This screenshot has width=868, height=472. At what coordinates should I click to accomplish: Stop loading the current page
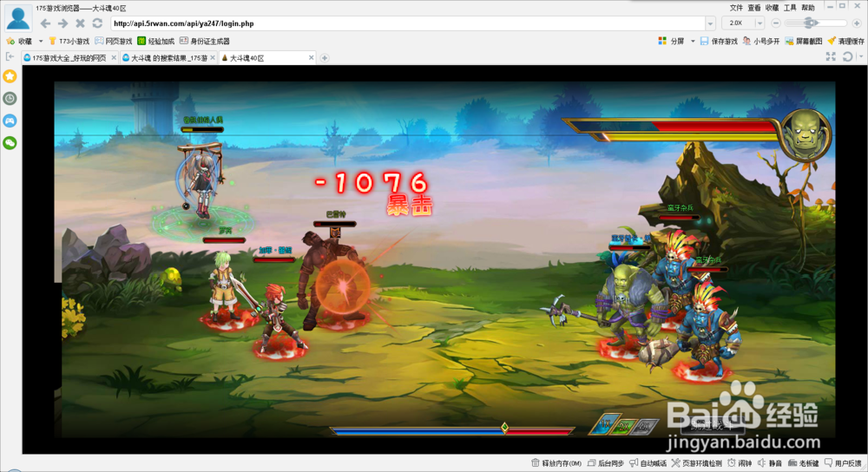pos(80,23)
